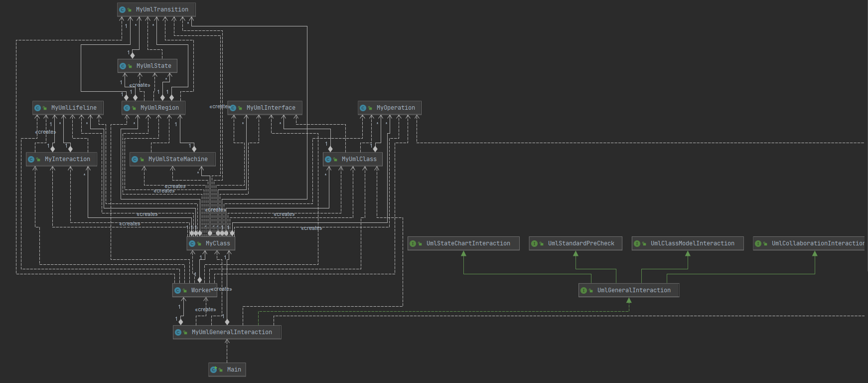Screen dimensions: 868x383
Task: Click «create» label above MyUmlGeneralInteraction
Action: [x=205, y=310]
